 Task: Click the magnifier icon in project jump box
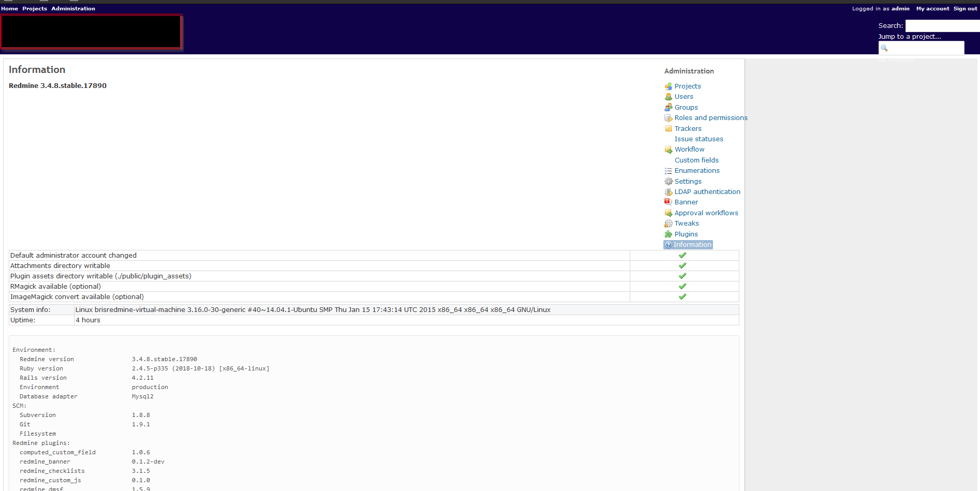[884, 48]
